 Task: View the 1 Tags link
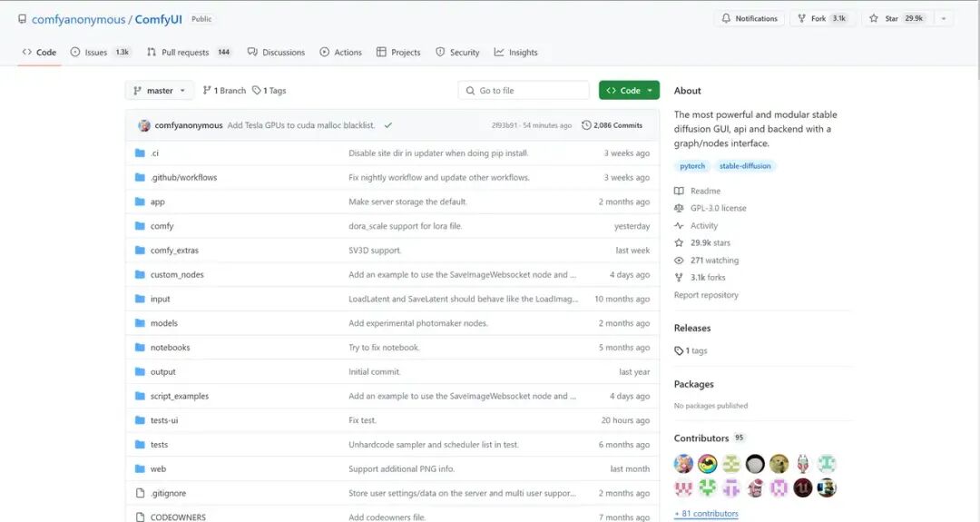point(269,91)
